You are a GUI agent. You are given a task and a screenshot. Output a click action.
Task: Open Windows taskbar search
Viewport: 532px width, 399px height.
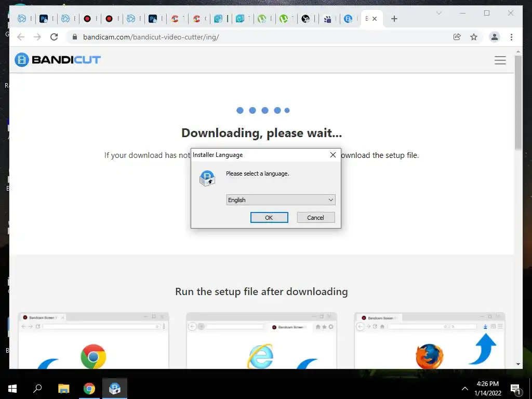point(37,389)
